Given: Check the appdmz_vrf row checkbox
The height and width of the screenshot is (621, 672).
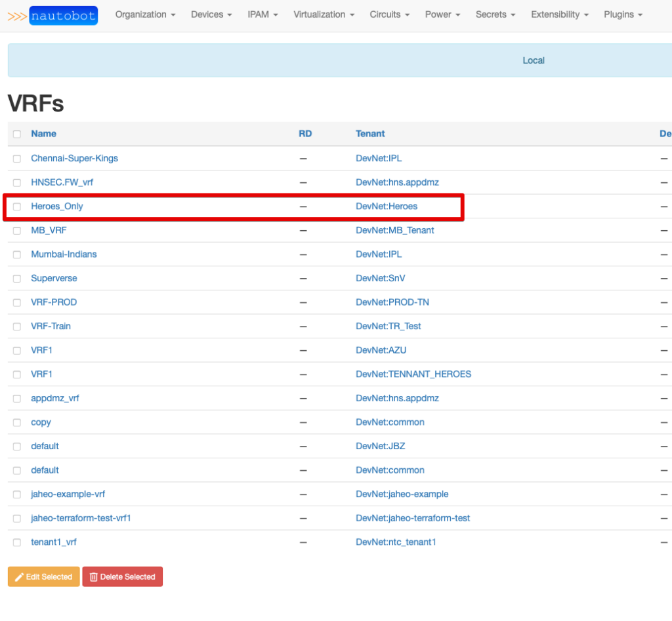Looking at the screenshot, I should pos(16,399).
